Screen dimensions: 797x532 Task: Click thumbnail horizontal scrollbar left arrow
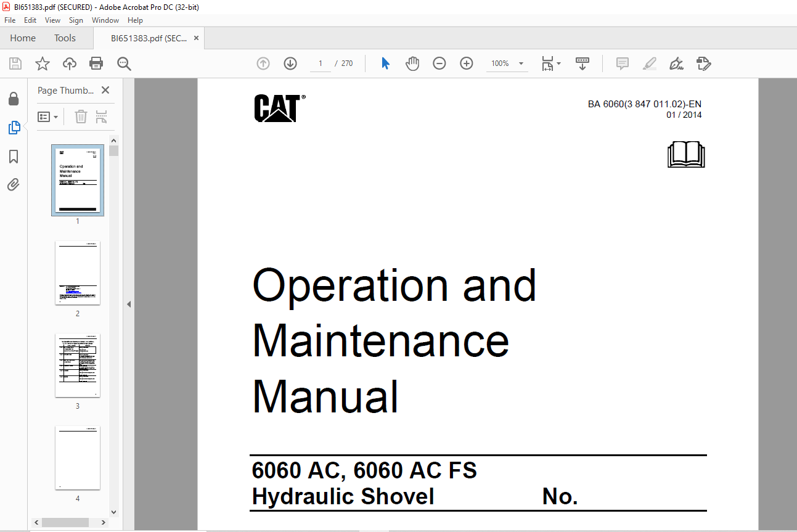tap(37, 522)
